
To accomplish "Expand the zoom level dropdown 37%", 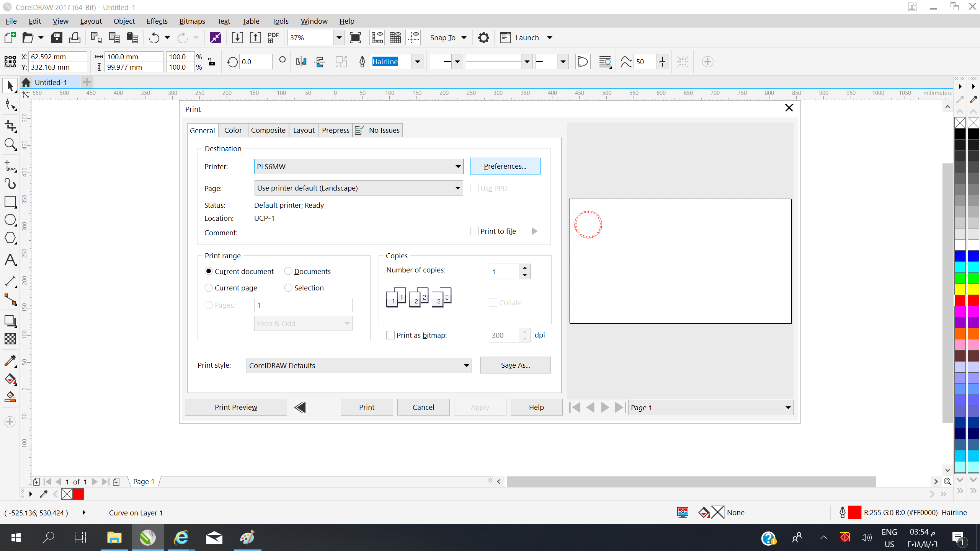I will point(339,37).
